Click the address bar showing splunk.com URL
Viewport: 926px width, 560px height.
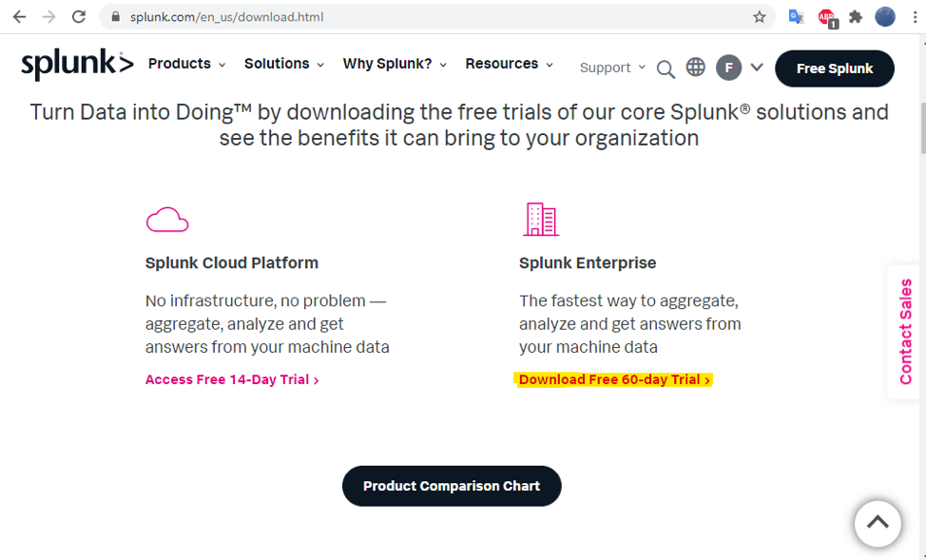tap(437, 17)
